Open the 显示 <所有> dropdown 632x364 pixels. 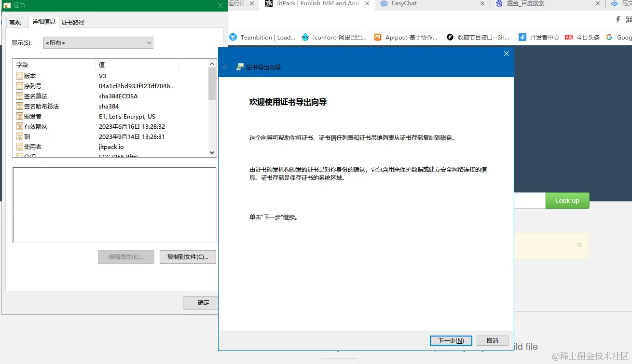tap(98, 42)
